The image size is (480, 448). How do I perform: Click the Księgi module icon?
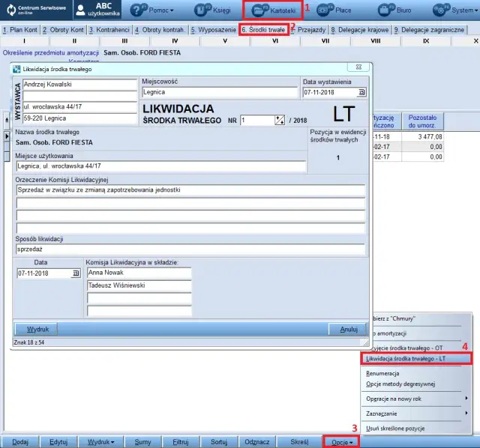pyautogui.click(x=204, y=10)
